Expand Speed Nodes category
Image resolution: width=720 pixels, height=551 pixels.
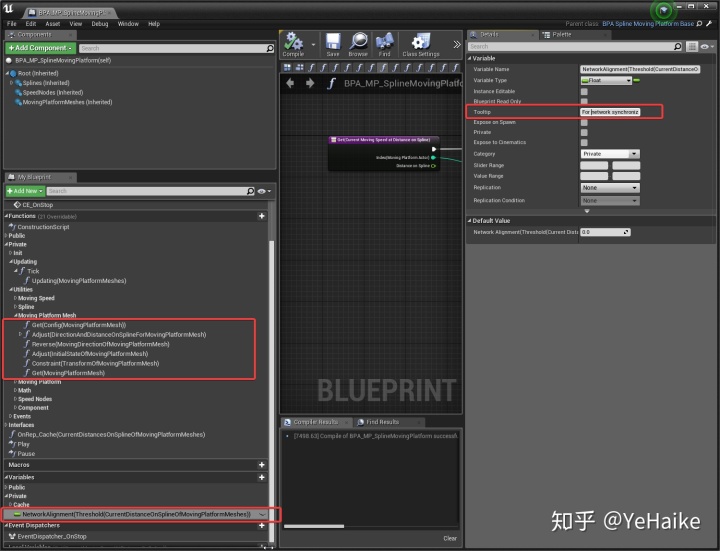pyautogui.click(x=16, y=399)
